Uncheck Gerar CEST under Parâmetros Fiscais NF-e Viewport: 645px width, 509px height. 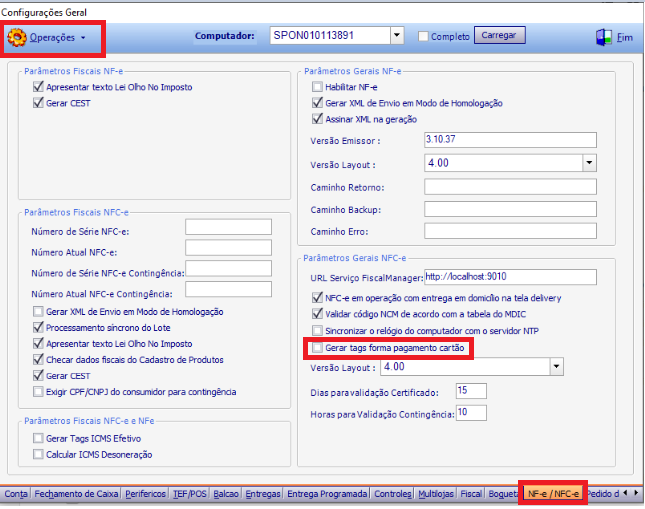[38, 103]
